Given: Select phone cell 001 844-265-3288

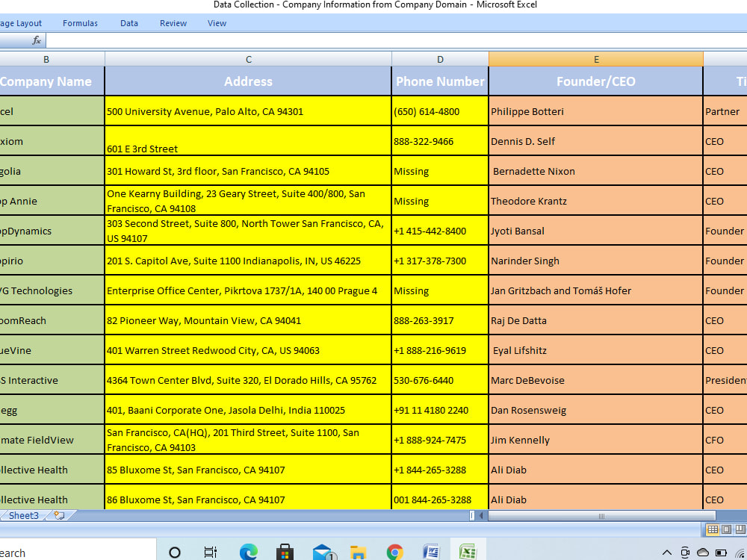Looking at the screenshot, I should pyautogui.click(x=440, y=497).
